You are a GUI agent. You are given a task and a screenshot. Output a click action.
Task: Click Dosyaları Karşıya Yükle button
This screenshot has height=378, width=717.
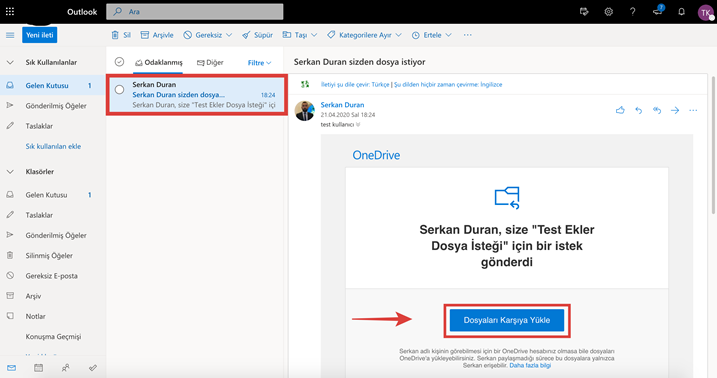[x=507, y=320]
